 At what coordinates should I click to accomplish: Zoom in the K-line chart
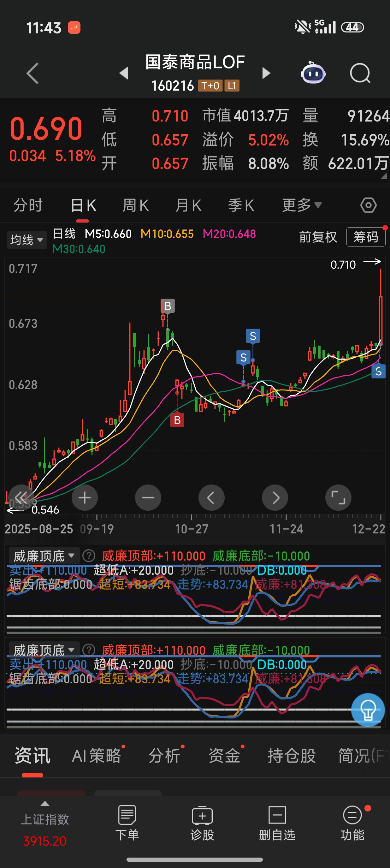point(85,497)
